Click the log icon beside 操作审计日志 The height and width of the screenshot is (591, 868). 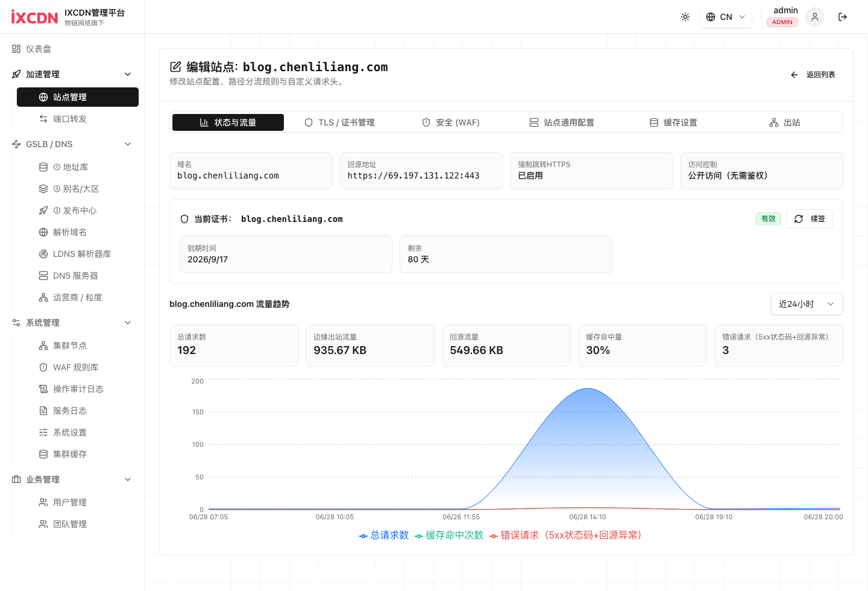[x=43, y=389]
